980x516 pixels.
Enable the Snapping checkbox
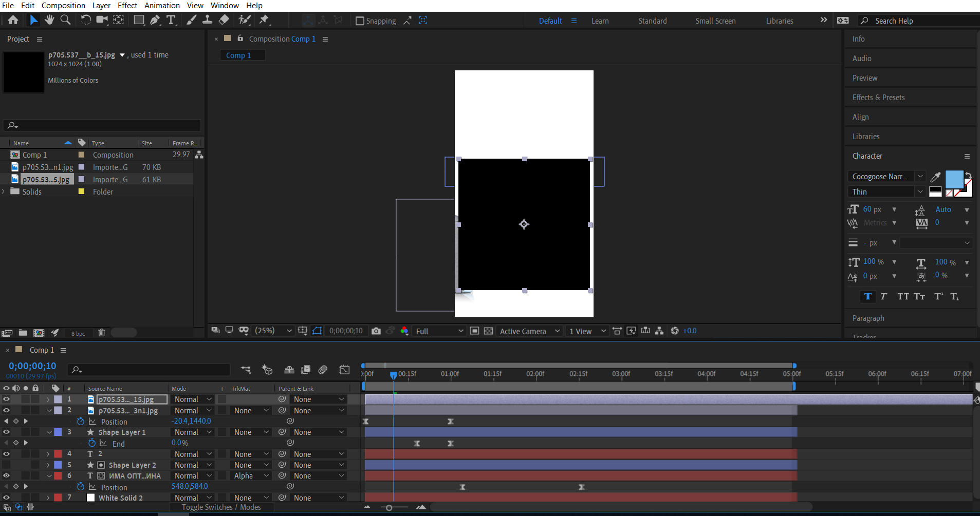[360, 21]
